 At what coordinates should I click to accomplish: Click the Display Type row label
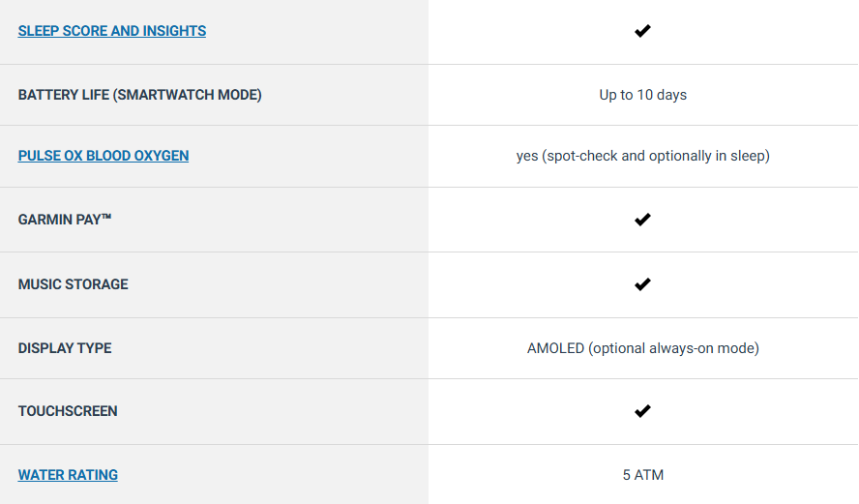pyautogui.click(x=65, y=348)
